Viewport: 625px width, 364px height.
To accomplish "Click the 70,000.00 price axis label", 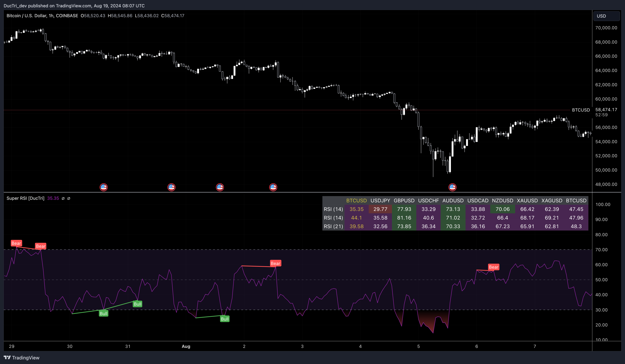I will [606, 28].
